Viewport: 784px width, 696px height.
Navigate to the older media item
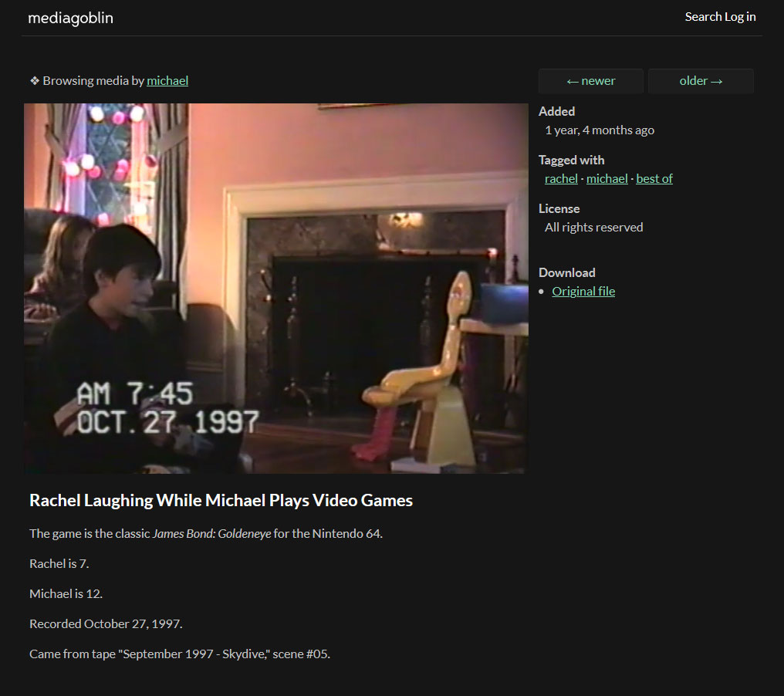[701, 81]
